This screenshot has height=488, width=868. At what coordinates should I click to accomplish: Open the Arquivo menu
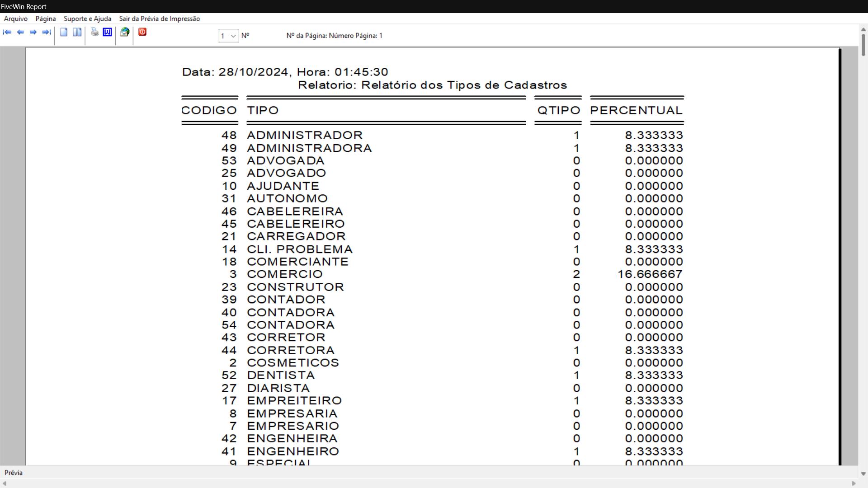(x=16, y=19)
